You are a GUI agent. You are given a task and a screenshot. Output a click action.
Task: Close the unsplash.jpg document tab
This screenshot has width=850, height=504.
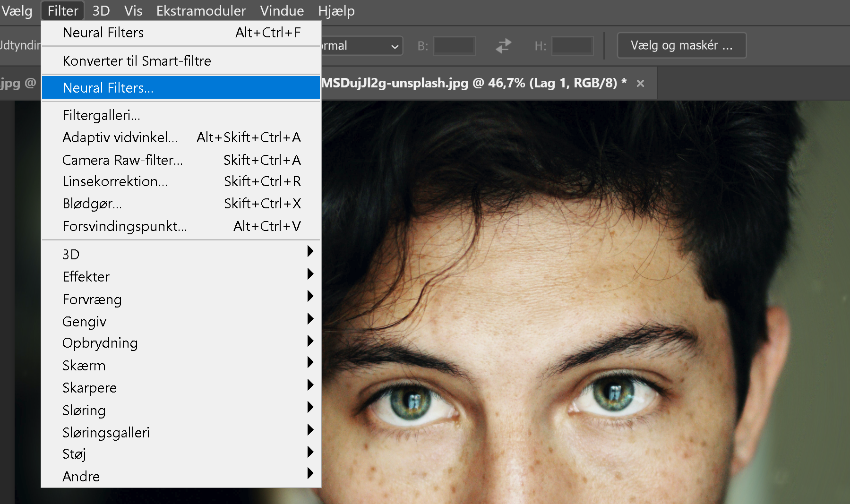[640, 83]
